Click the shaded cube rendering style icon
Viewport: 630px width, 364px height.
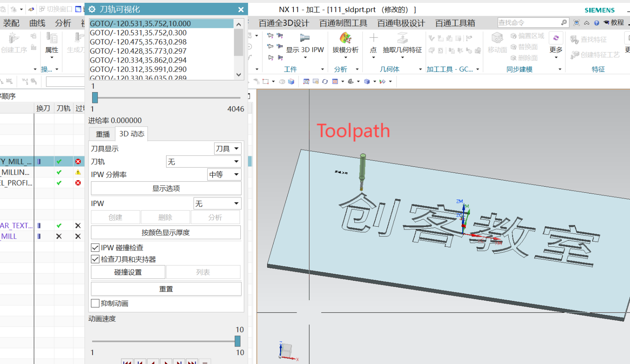pos(367,82)
